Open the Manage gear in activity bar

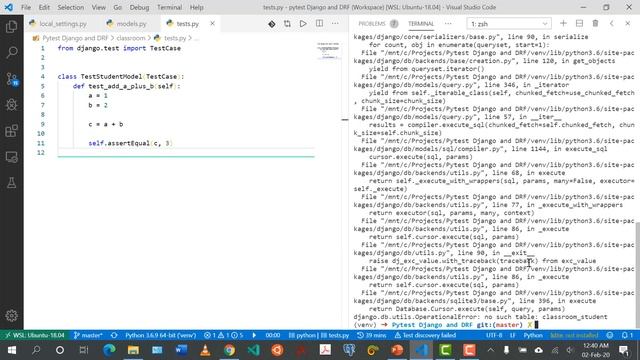(11, 315)
